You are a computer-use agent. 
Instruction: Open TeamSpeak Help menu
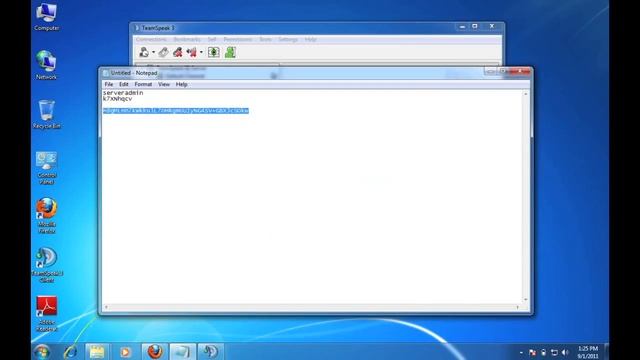coord(311,39)
